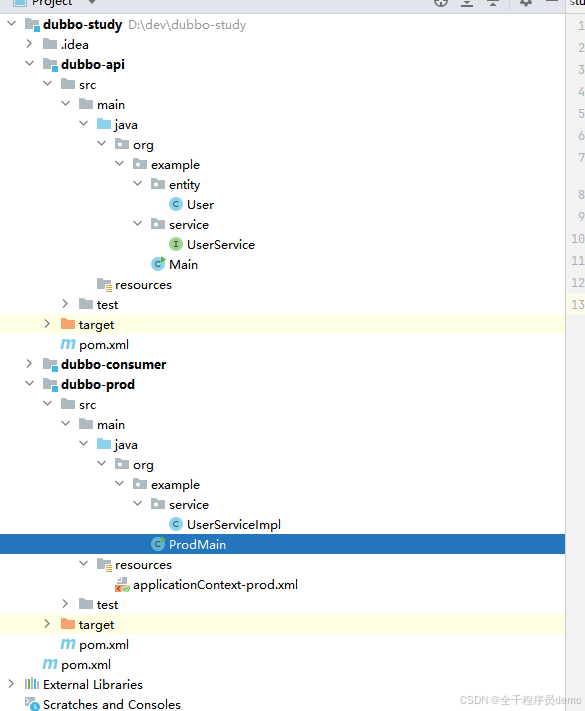Select the 'UserService' file name
The width and height of the screenshot is (585, 711).
(221, 245)
